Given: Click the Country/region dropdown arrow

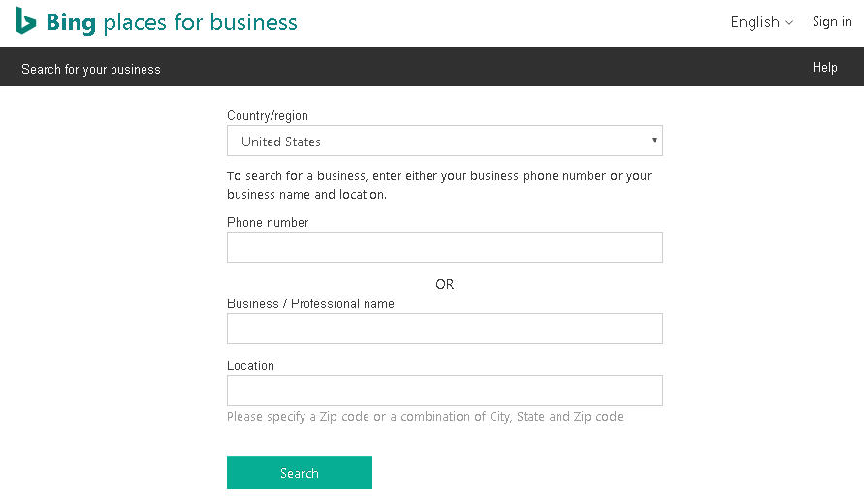Looking at the screenshot, I should 656,141.
